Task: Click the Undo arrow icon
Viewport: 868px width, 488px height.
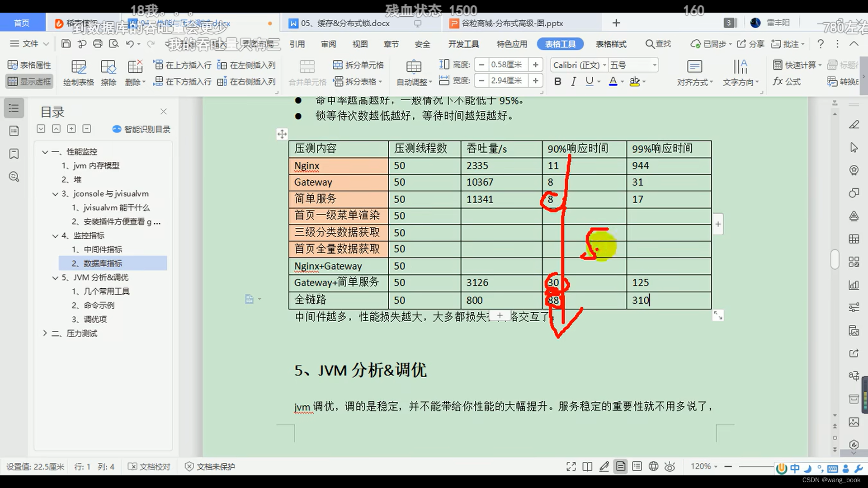Action: click(130, 44)
